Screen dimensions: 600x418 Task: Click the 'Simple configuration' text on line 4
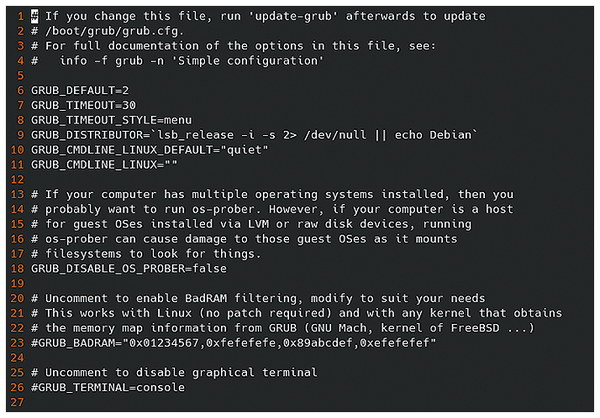[x=266, y=59]
